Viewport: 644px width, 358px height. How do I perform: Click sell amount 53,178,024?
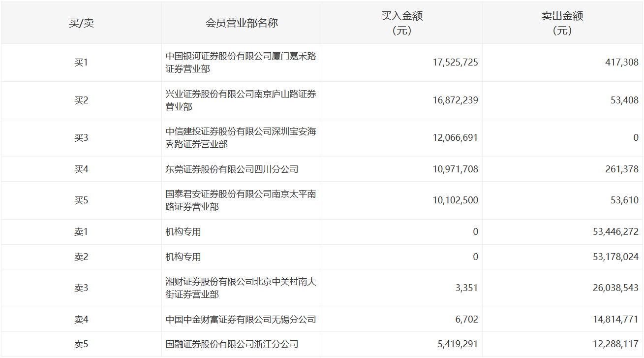click(x=616, y=257)
